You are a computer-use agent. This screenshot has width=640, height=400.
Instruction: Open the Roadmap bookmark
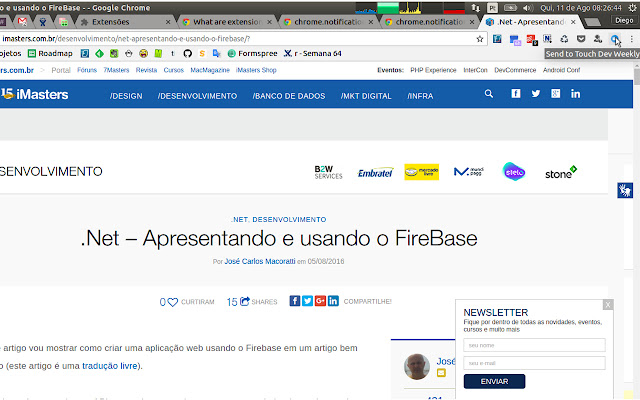(x=50, y=53)
